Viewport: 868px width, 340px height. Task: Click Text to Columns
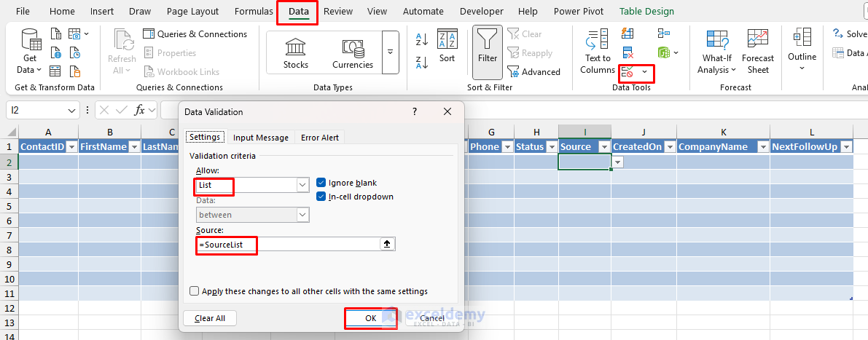coord(598,52)
